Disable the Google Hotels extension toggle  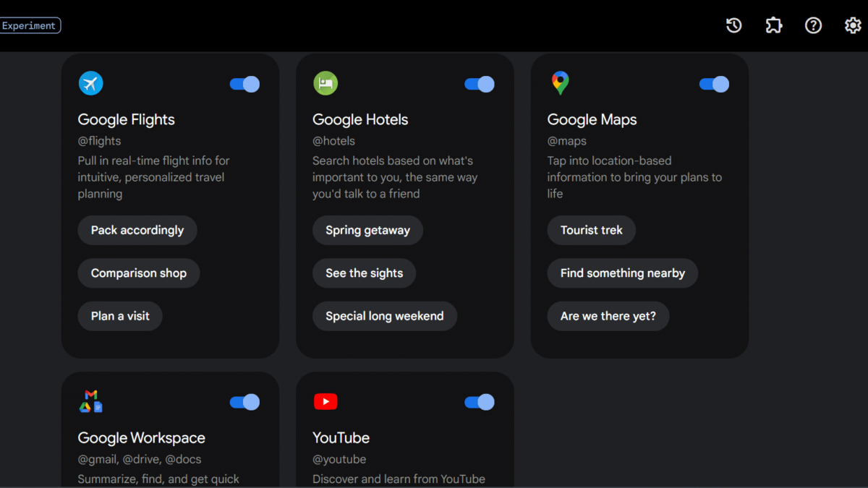pos(480,84)
